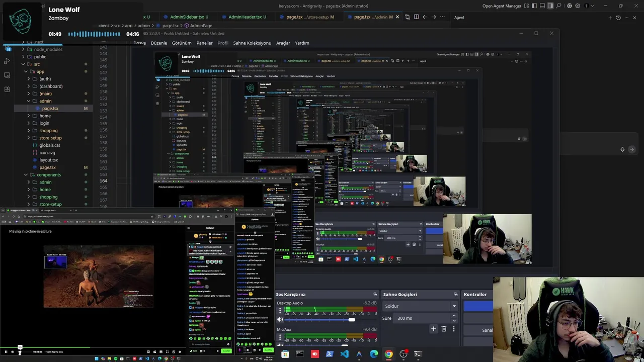The image size is (644, 362).
Task: Click the search magnifier icon in title bar
Action: tap(558, 6)
